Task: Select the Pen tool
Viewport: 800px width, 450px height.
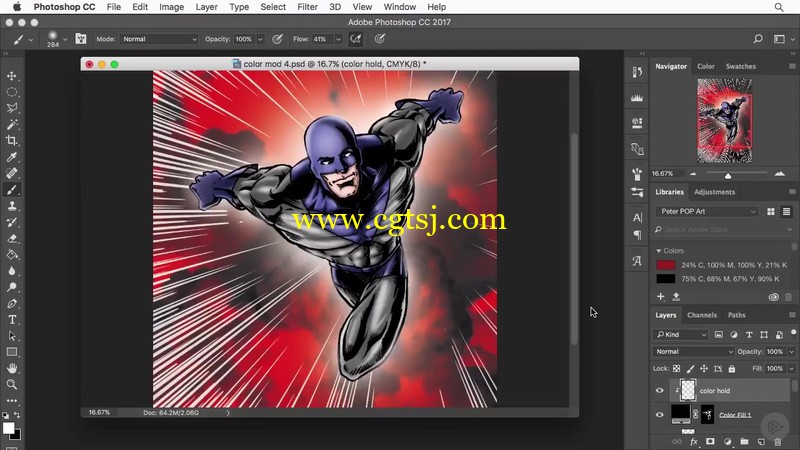Action: pyautogui.click(x=12, y=304)
